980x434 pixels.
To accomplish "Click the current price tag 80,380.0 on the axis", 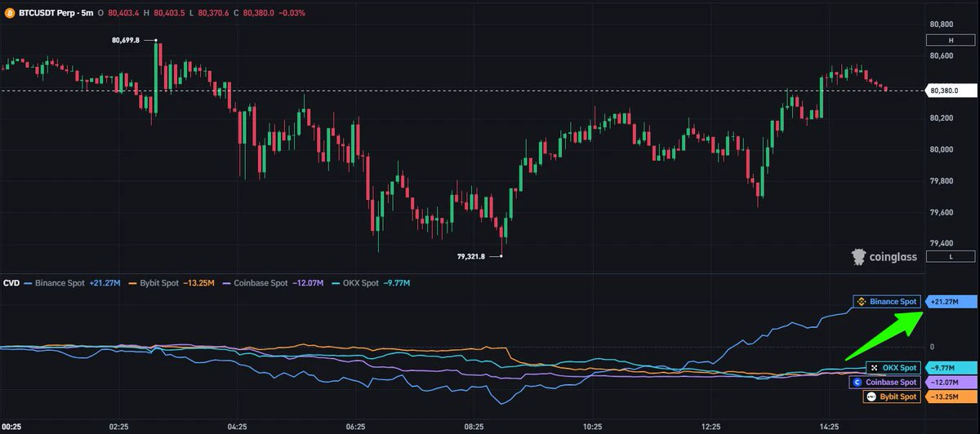I will (x=951, y=91).
